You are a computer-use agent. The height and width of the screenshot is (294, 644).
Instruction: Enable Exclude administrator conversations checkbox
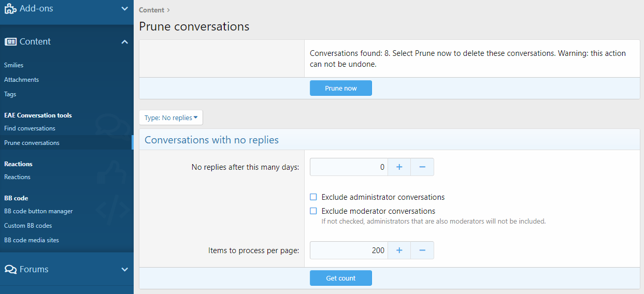point(313,197)
